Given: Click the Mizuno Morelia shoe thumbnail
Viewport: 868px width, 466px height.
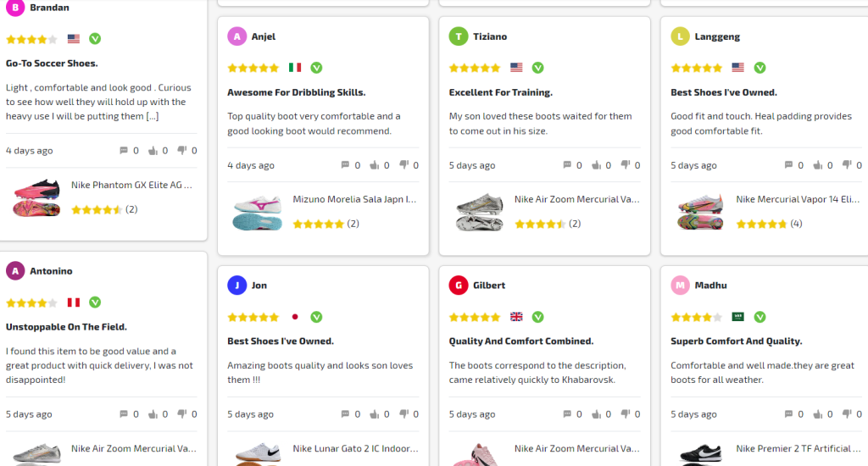Looking at the screenshot, I should point(257,213).
